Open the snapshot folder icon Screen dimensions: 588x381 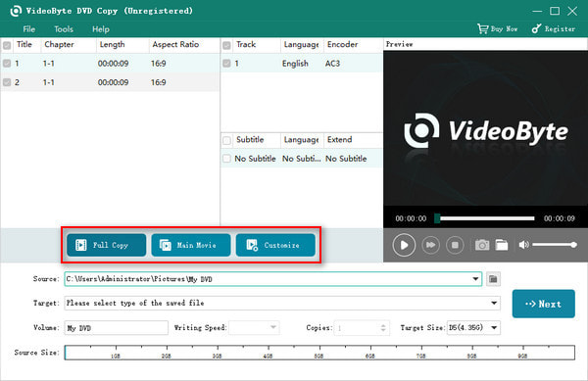pos(502,245)
